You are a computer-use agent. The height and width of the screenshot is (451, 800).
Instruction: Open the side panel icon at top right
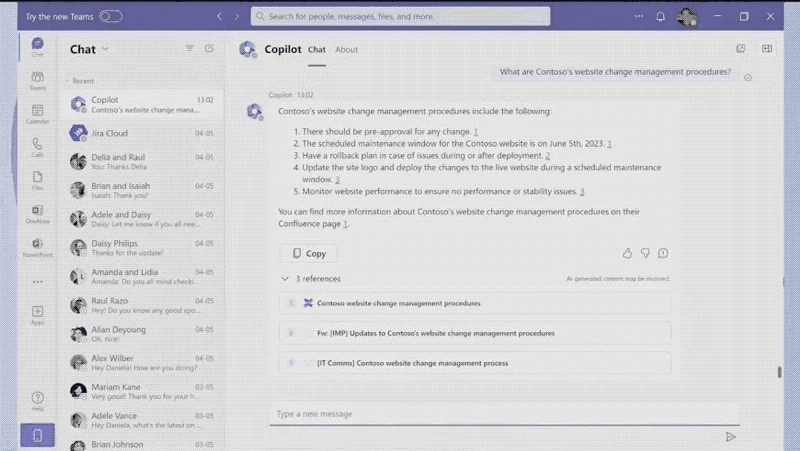click(767, 48)
